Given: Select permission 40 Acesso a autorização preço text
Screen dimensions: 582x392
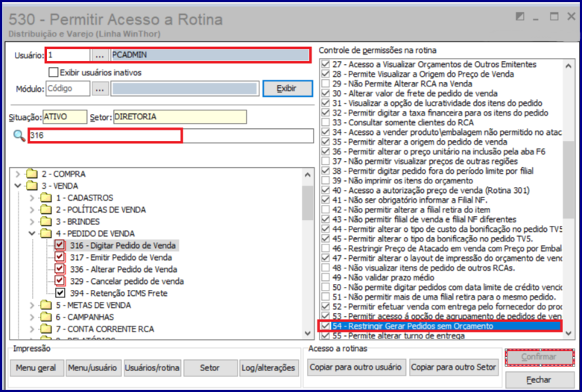Looking at the screenshot, I should pos(431,190).
